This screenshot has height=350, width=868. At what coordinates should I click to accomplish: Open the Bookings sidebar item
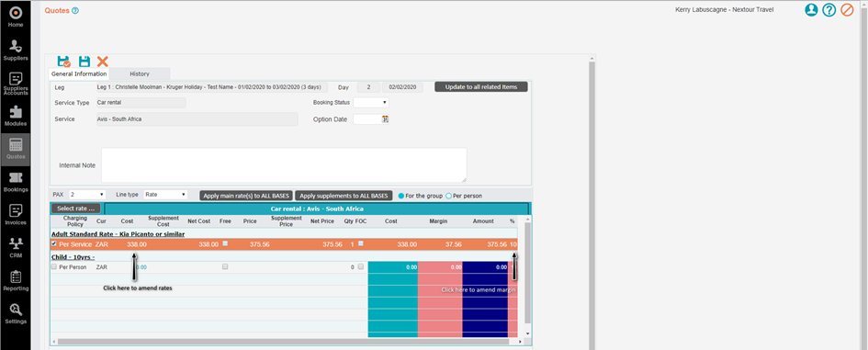click(16, 181)
